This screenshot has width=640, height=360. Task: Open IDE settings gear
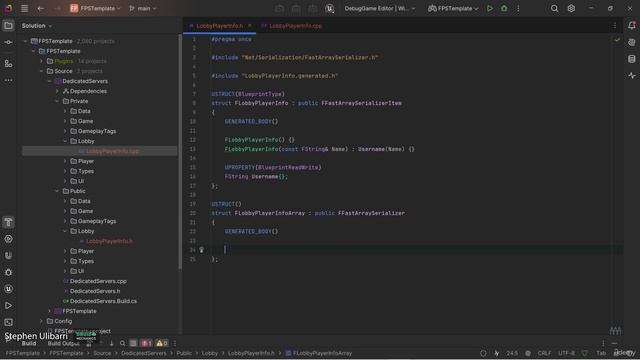tap(571, 8)
